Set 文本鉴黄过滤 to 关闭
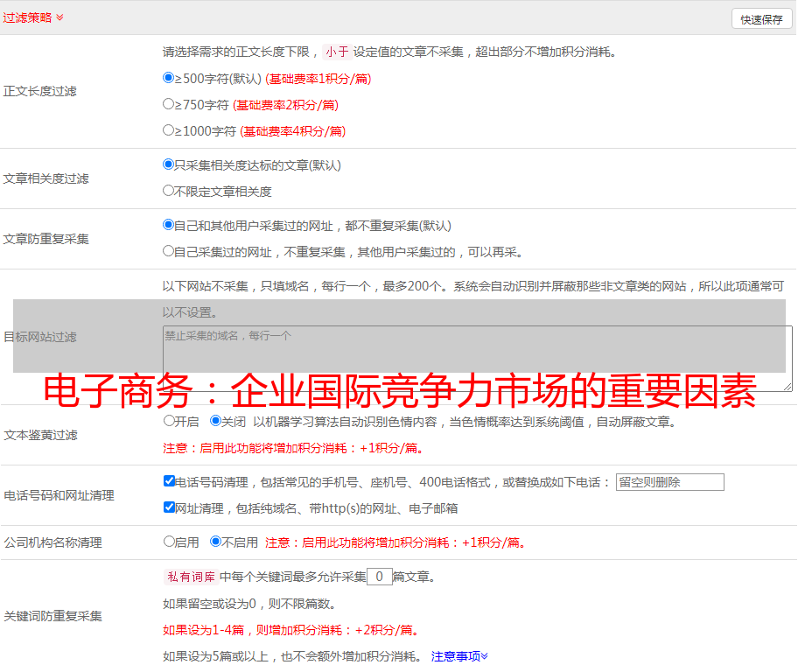This screenshot has width=798, height=672. 216,421
